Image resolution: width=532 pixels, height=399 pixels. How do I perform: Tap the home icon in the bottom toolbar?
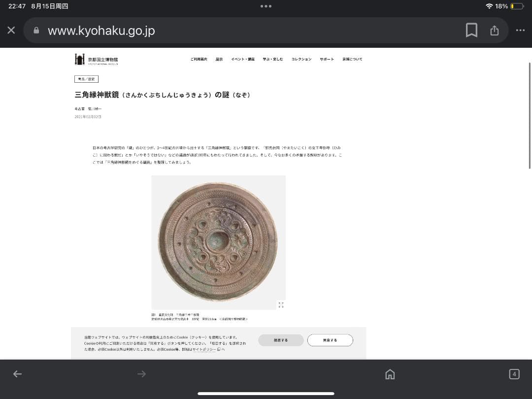[x=390, y=374]
